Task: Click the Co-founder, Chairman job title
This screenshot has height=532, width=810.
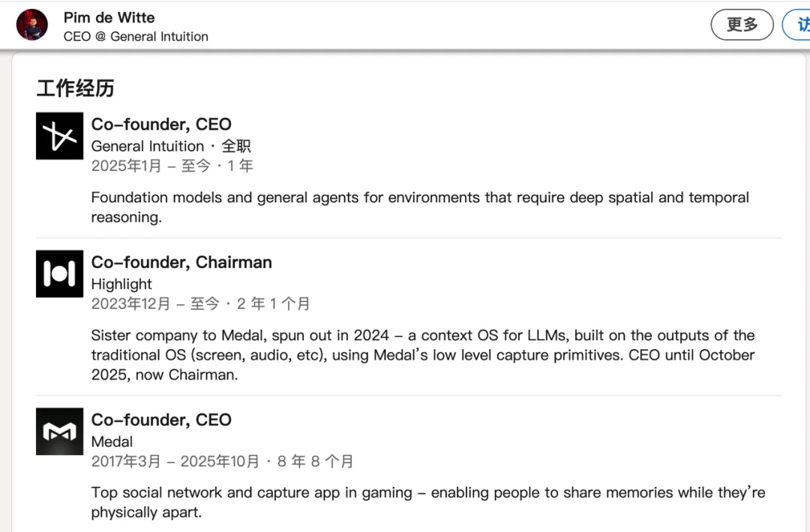Action: coord(181,262)
